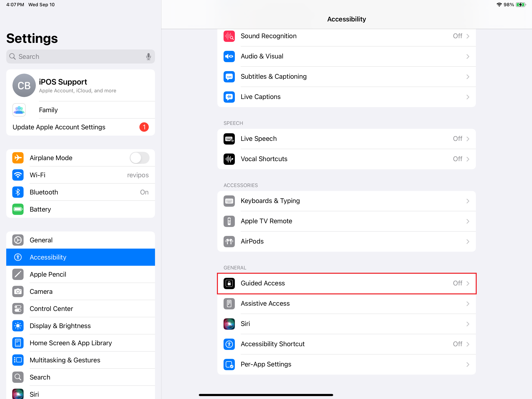Viewport: 532px width, 399px height.
Task: Tap the Wi-Fi icon in sidebar
Action: pyautogui.click(x=18, y=175)
